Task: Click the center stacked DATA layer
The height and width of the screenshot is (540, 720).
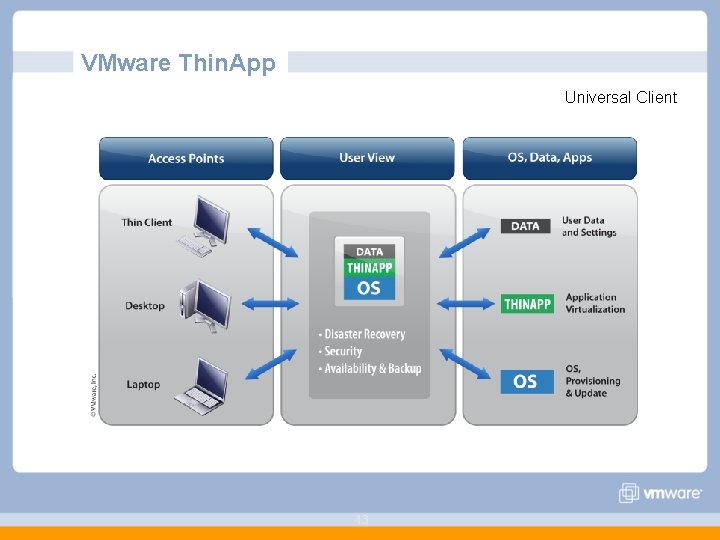Action: (x=369, y=252)
